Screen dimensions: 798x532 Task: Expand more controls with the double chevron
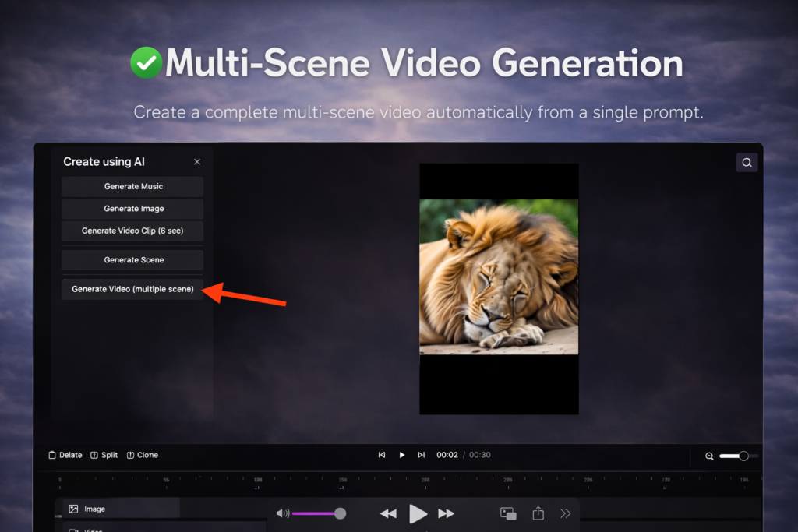click(x=566, y=513)
